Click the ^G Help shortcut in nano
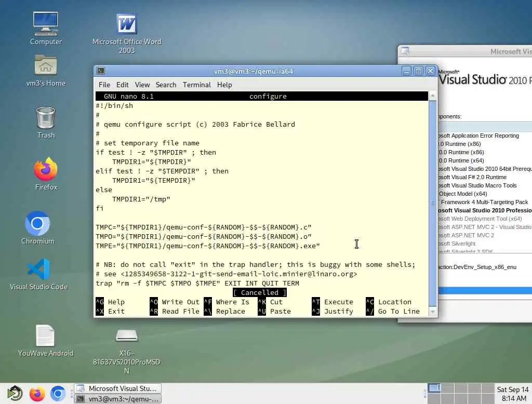Image resolution: width=532 pixels, height=404 pixels. 110,302
